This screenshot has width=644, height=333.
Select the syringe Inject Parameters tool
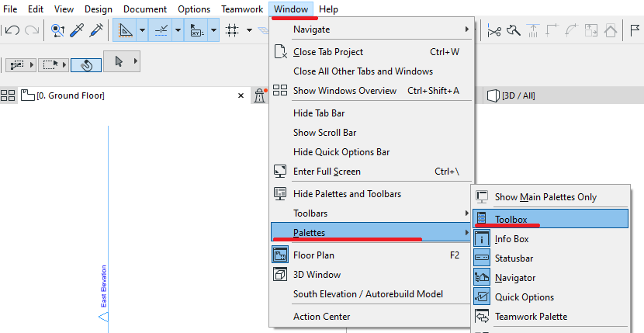click(x=96, y=30)
